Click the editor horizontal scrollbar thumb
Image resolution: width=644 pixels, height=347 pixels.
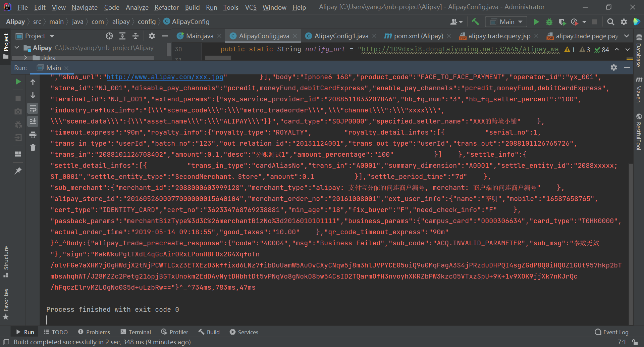(x=218, y=58)
